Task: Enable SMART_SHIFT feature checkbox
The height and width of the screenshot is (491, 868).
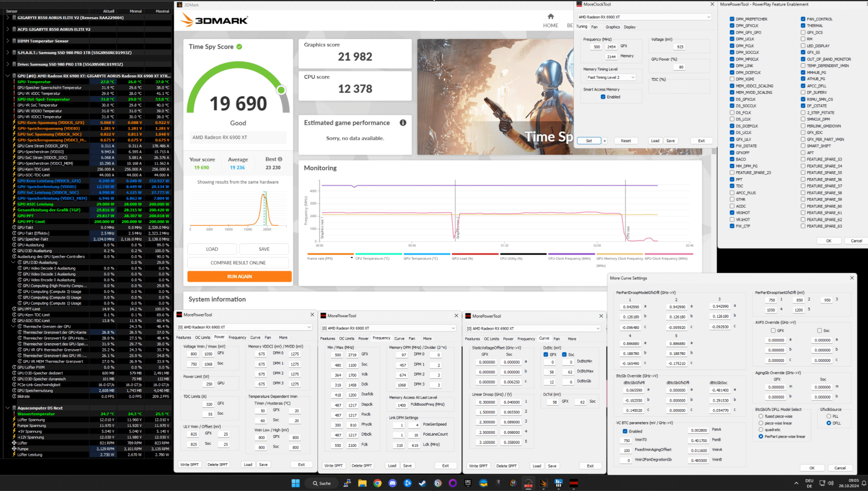Action: 803,146
